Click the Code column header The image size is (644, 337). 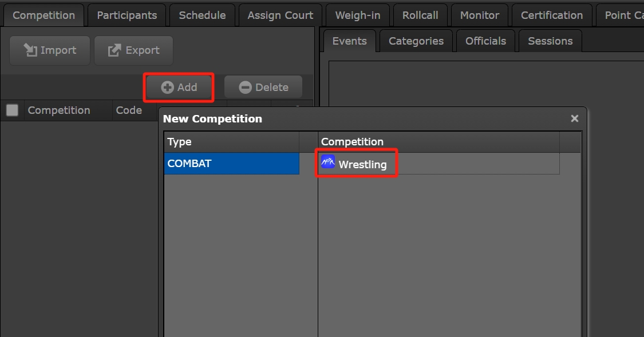pos(129,110)
